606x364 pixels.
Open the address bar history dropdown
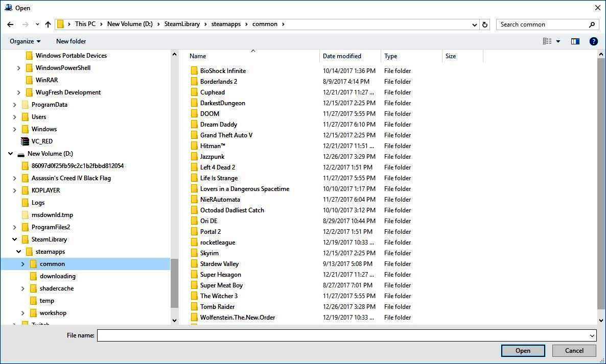[x=475, y=25]
